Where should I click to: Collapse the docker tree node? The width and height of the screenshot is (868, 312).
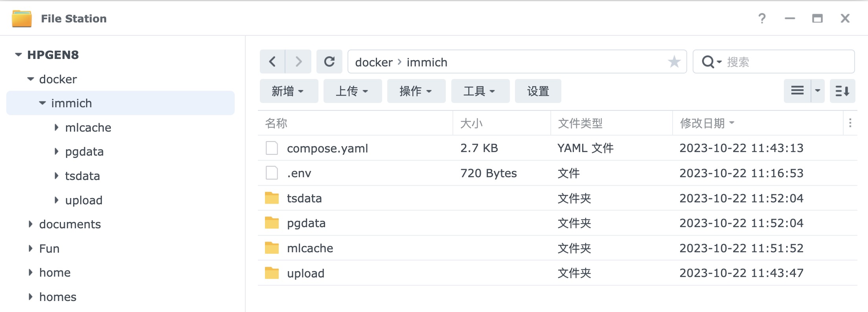31,79
